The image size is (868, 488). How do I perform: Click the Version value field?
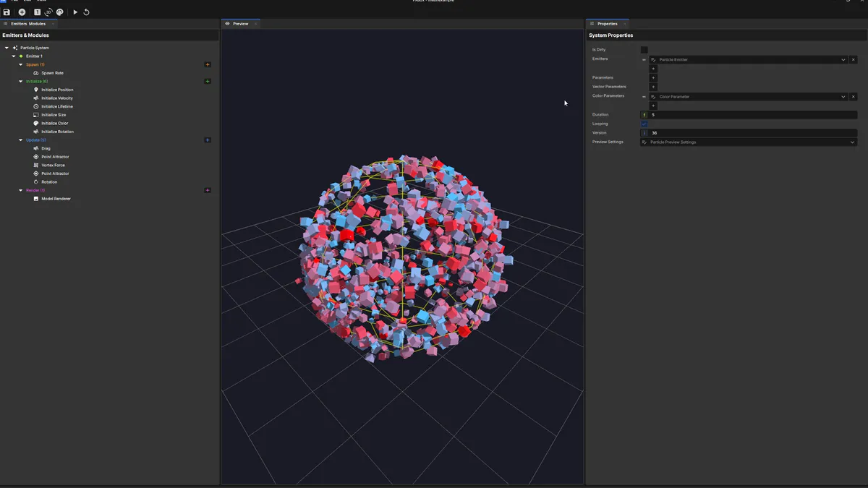tap(748, 133)
